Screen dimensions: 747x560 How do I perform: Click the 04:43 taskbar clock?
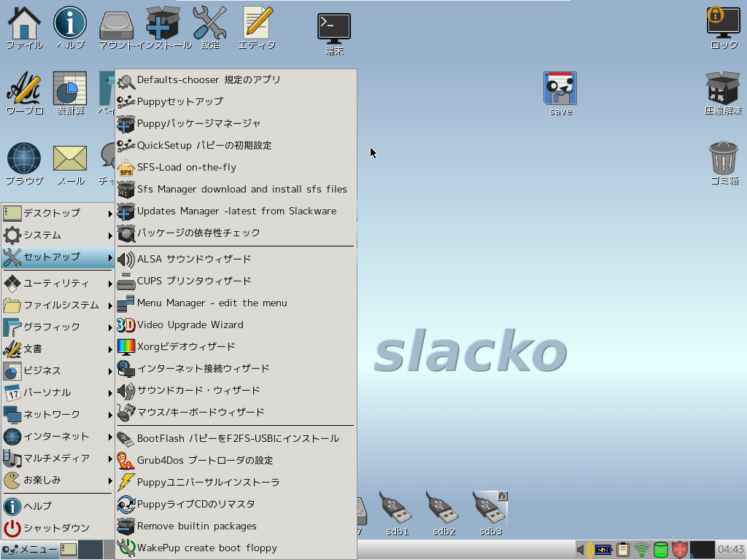tap(731, 550)
